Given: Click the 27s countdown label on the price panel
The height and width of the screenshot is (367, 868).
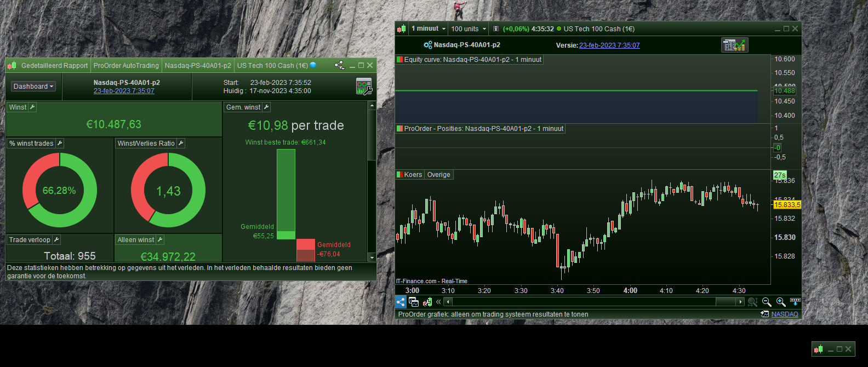Looking at the screenshot, I should coord(780,175).
